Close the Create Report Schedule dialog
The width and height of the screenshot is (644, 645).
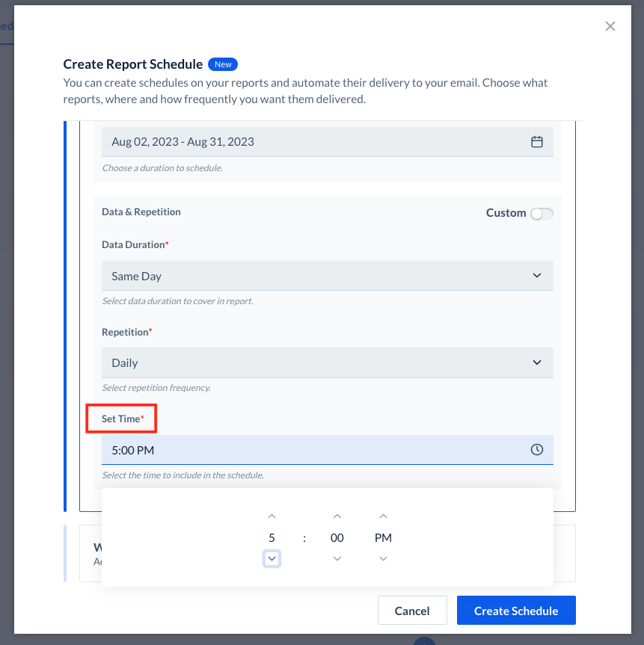pos(610,25)
